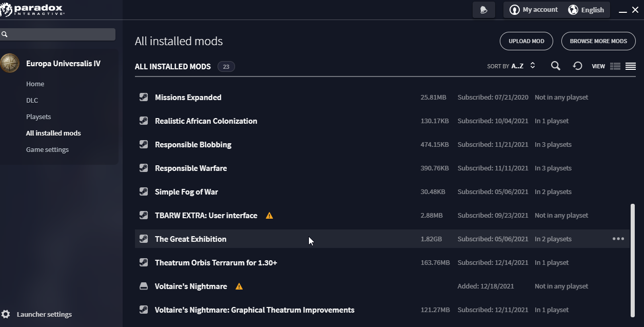The image size is (644, 327).
Task: Click the ALL INSTALLED MODS heading label
Action: pyautogui.click(x=173, y=66)
